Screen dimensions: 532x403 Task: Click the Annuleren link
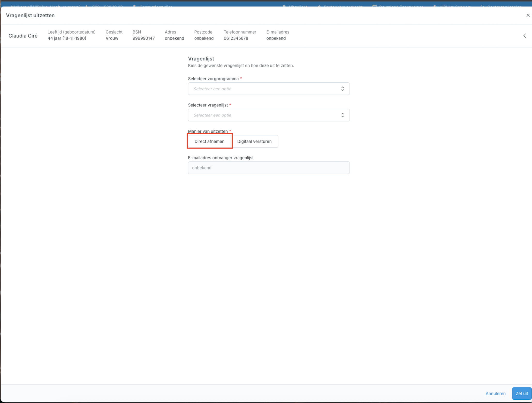[x=495, y=393]
